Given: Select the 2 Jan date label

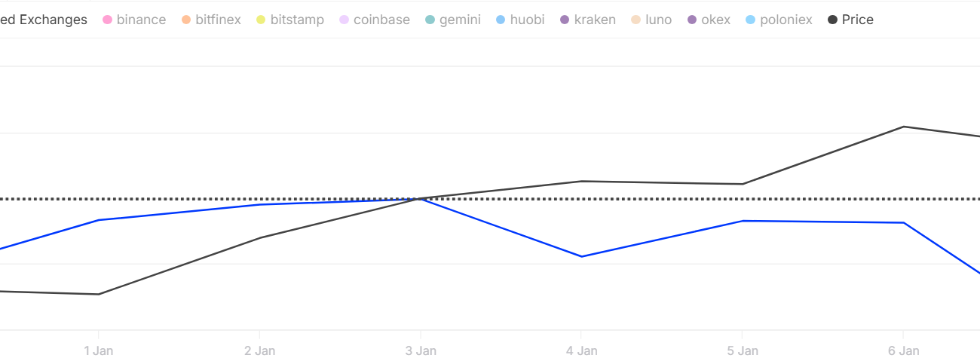Looking at the screenshot, I should (259, 350).
